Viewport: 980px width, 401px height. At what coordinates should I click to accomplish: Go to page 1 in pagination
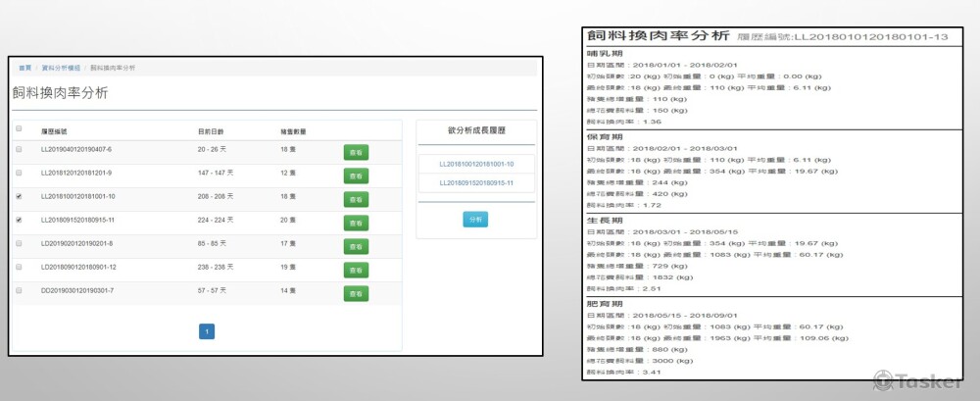tap(207, 331)
